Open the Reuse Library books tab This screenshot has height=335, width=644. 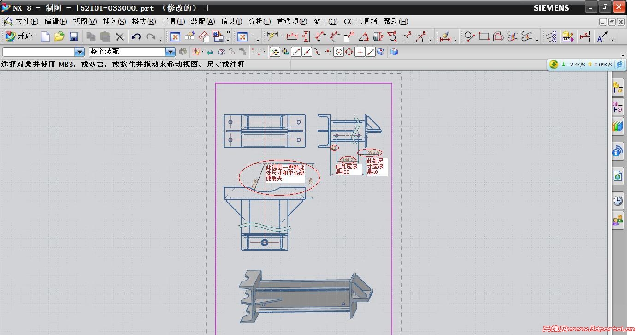618,126
